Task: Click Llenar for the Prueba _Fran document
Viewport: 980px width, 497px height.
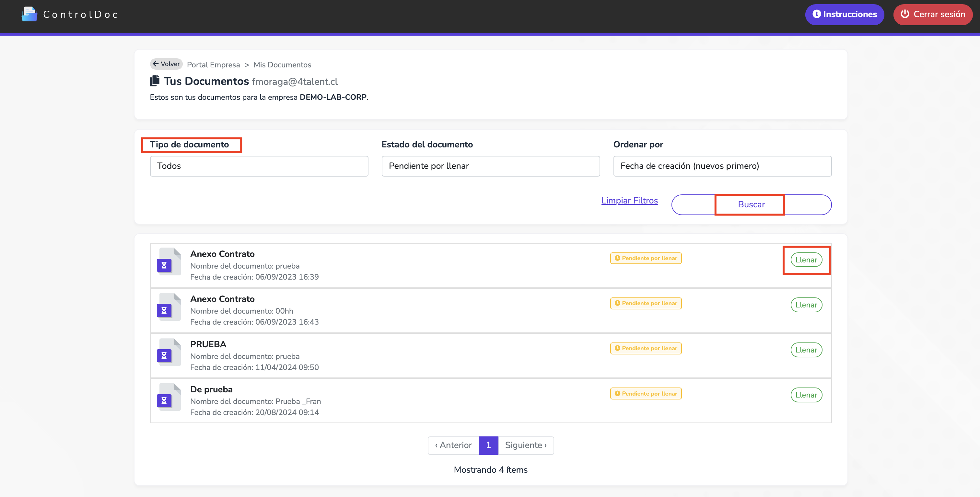Action: click(x=806, y=395)
